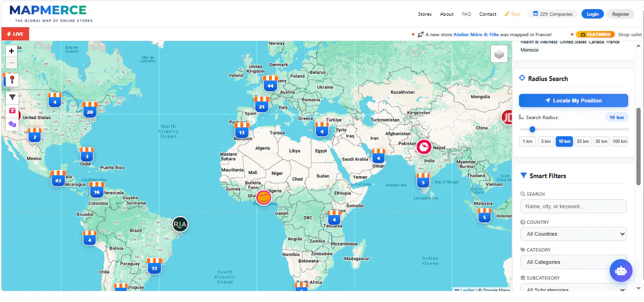The image size is (644, 302).
Task: Open the All Categories dropdown
Action: [x=573, y=262]
